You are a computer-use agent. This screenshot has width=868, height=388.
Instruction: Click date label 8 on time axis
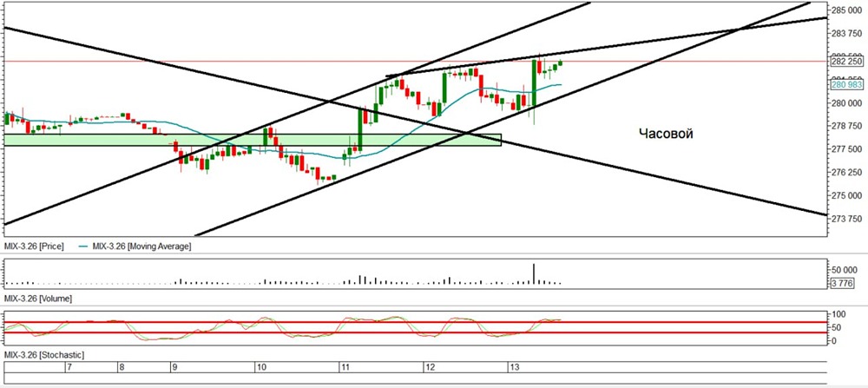click(122, 367)
